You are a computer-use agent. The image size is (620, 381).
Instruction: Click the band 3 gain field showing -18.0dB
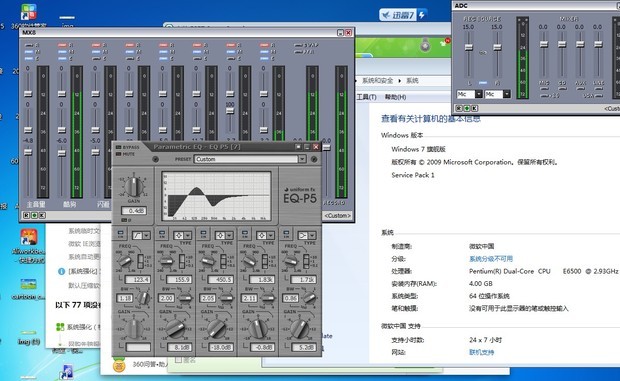click(221, 347)
